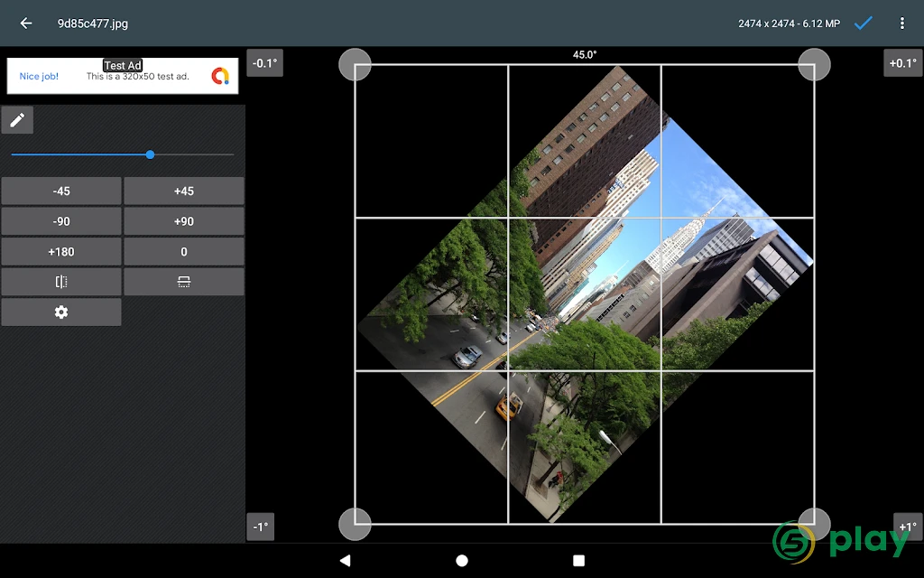This screenshot has width=924, height=578.
Task: Click the Nice job! test ad banner
Action: click(123, 76)
